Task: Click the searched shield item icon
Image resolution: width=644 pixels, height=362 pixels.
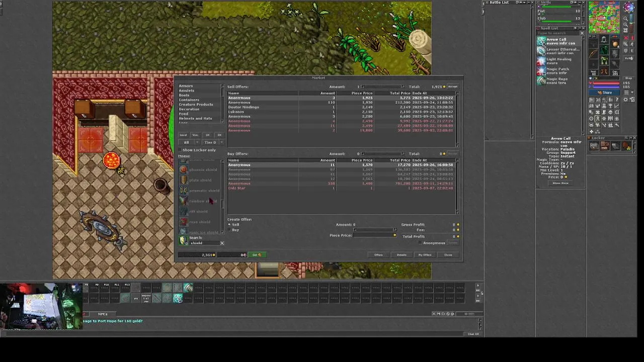Action: coord(183,241)
